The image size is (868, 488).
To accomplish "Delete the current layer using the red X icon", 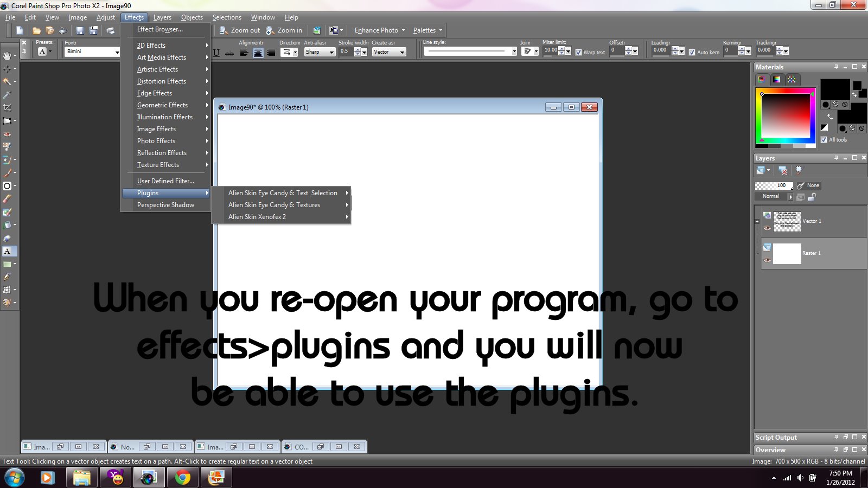I will (x=782, y=171).
